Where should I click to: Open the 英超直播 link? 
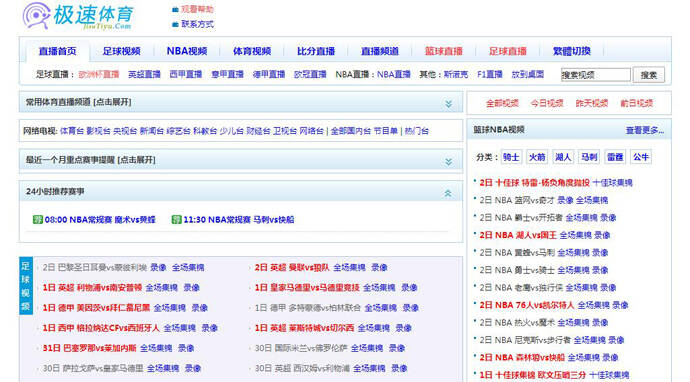pos(144,74)
